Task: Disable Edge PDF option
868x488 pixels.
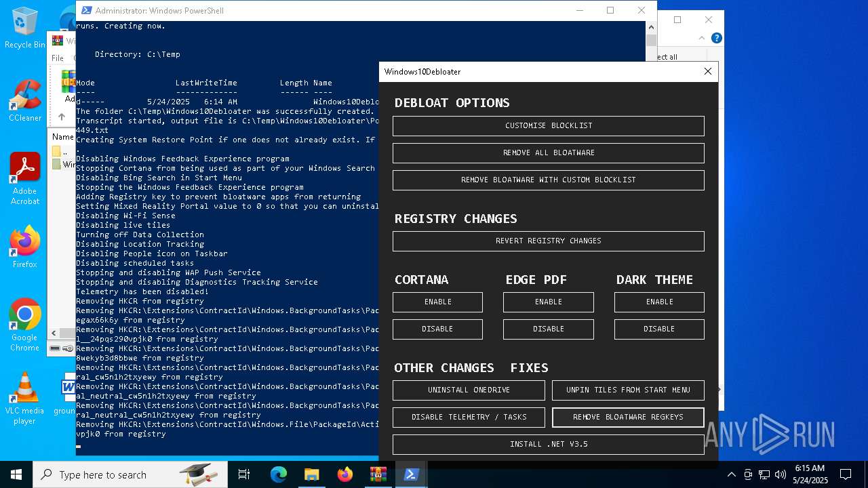Action: coord(548,329)
